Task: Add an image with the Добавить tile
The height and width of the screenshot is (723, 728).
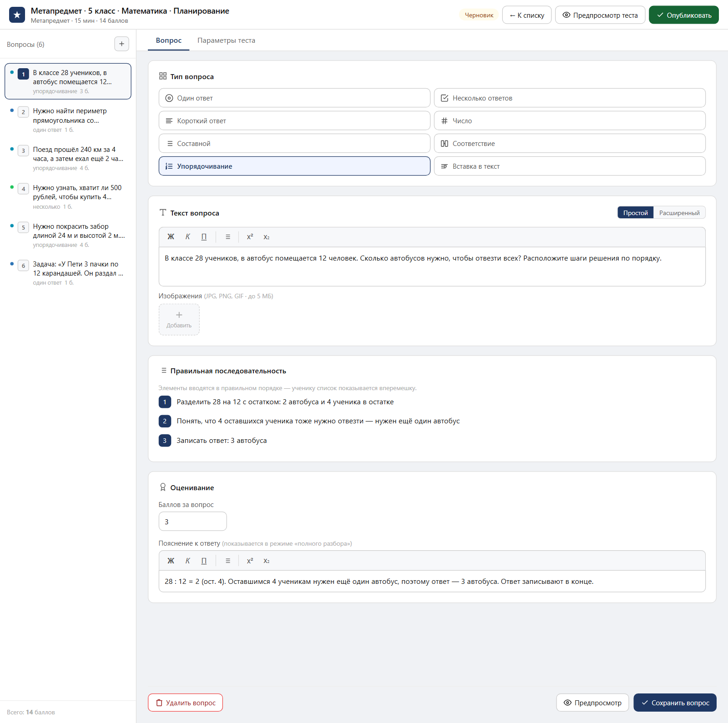Action: 179,320
